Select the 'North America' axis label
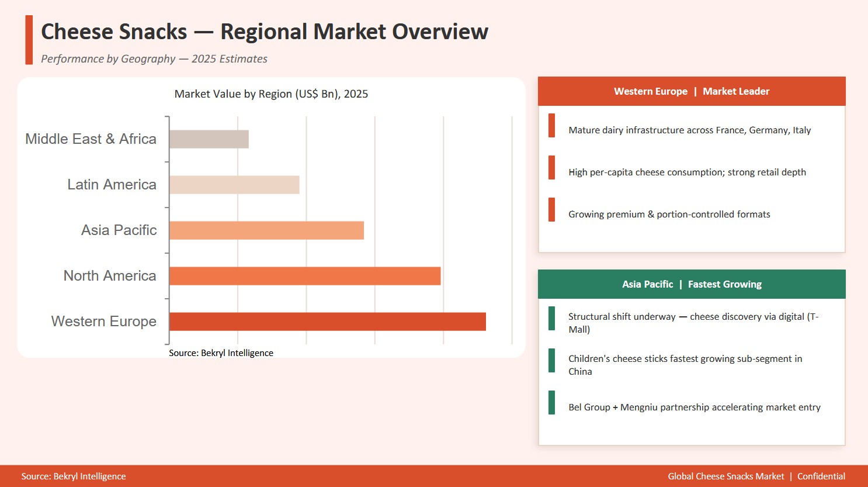The width and height of the screenshot is (868, 487). (x=110, y=276)
